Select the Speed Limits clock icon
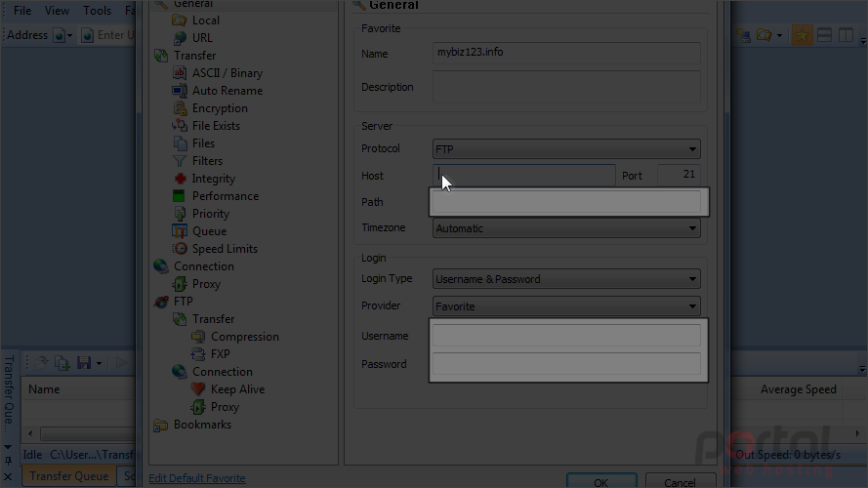The height and width of the screenshot is (488, 868). 180,249
